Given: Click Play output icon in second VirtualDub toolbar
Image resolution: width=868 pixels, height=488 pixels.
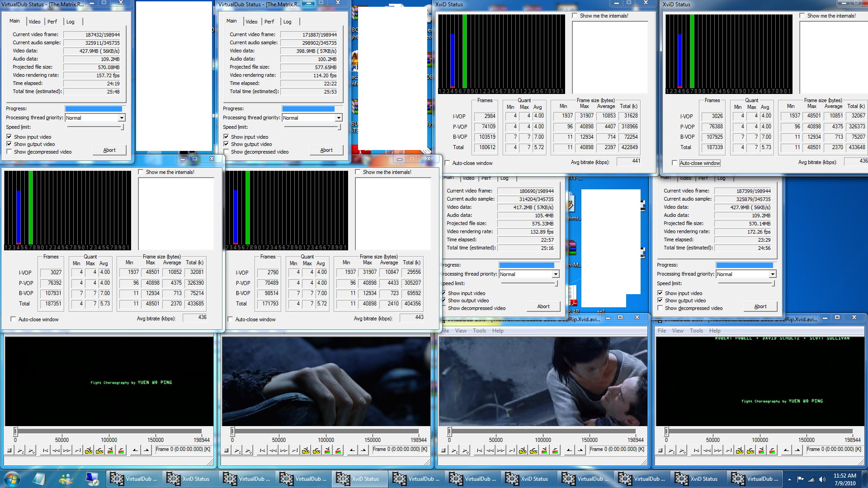Looking at the screenshot, I should pyautogui.click(x=249, y=450).
